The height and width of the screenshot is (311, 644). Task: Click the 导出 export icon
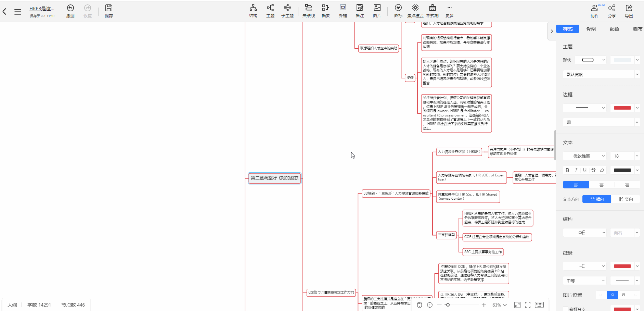tap(629, 8)
